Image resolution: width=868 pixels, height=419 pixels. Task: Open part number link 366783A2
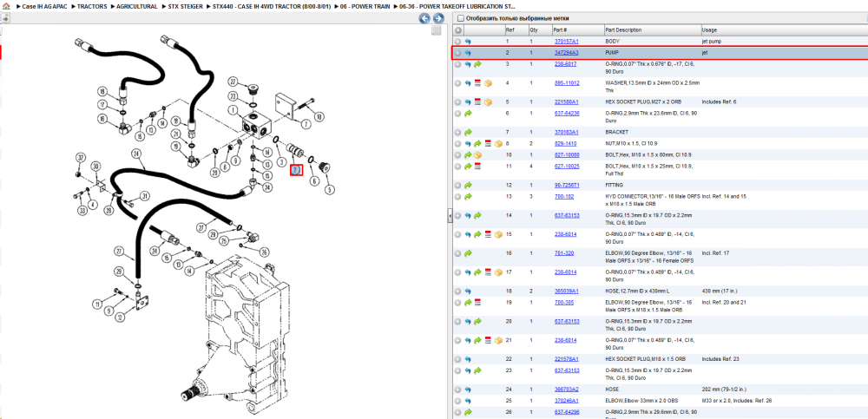[x=566, y=390]
